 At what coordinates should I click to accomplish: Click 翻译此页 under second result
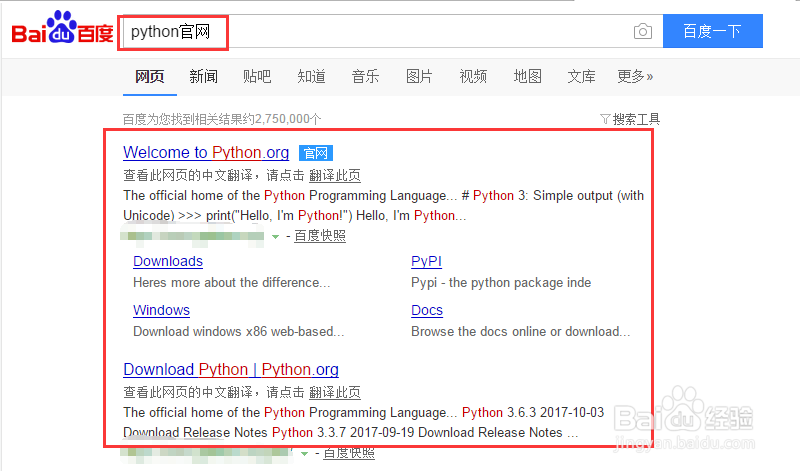click(x=335, y=392)
